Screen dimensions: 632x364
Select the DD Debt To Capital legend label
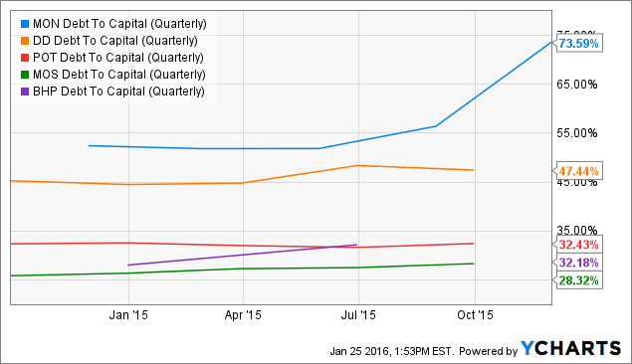click(115, 41)
